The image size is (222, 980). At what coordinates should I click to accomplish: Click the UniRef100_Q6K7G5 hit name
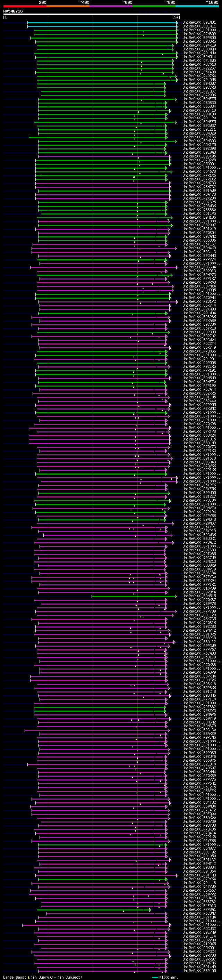tap(199, 619)
